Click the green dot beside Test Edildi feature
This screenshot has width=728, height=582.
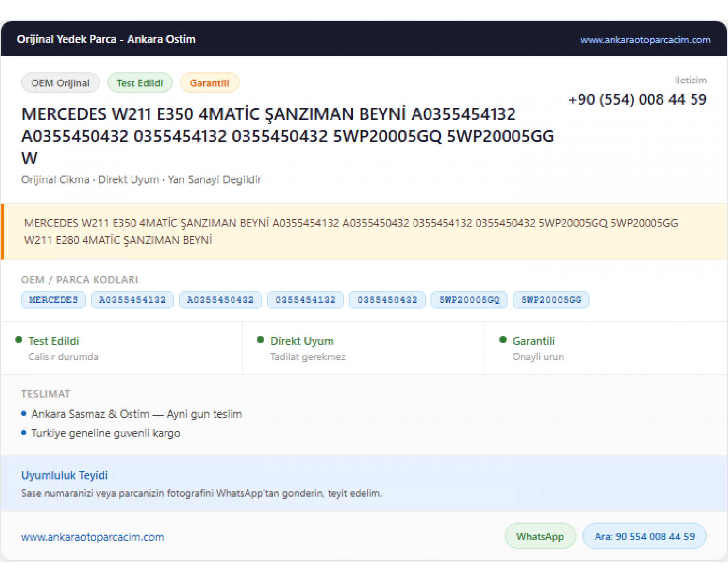click(x=19, y=340)
